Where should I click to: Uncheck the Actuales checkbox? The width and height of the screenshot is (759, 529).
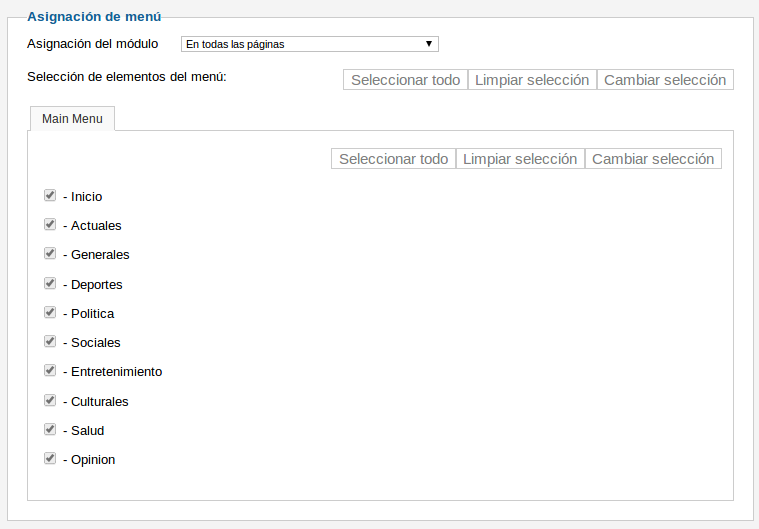point(50,224)
